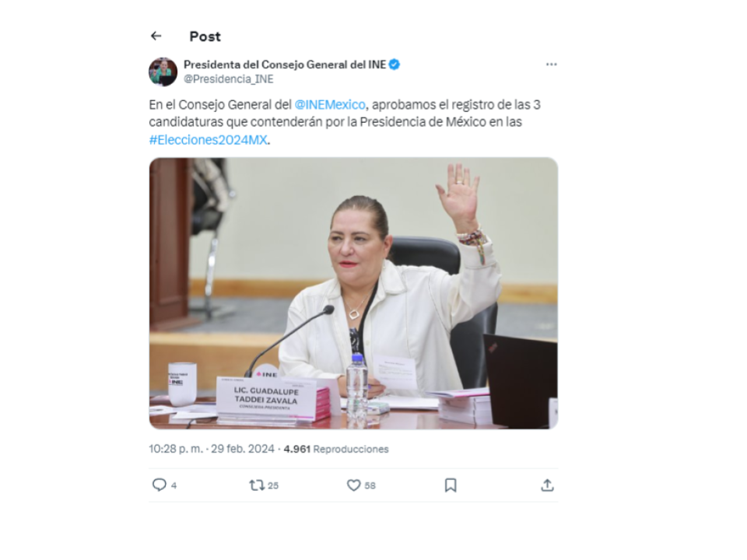Click the 10:28 p. m. 29 feb. 2024 timestamp

click(212, 449)
